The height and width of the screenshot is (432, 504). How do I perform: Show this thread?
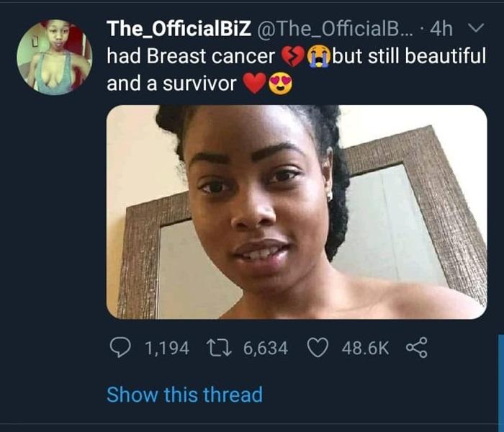pyautogui.click(x=184, y=395)
